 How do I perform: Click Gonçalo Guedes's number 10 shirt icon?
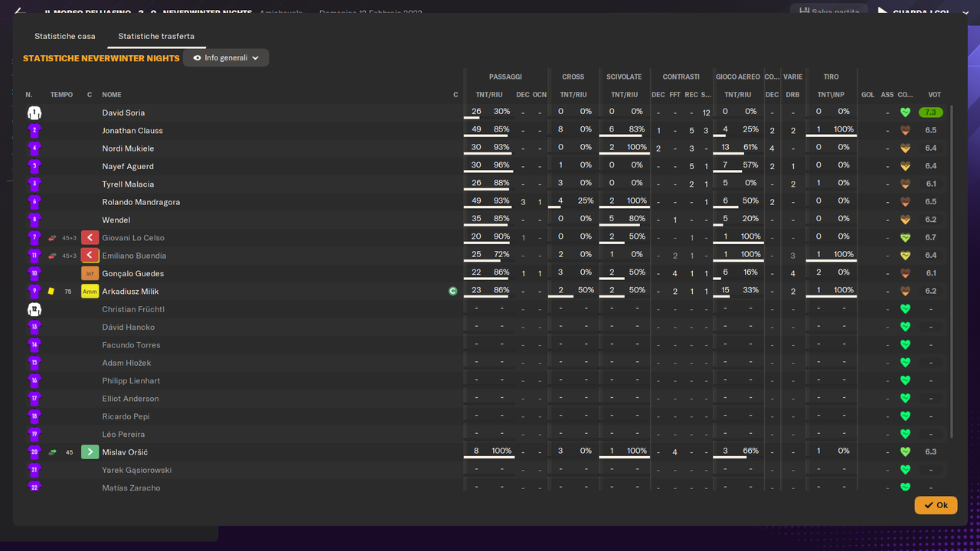pos(34,273)
